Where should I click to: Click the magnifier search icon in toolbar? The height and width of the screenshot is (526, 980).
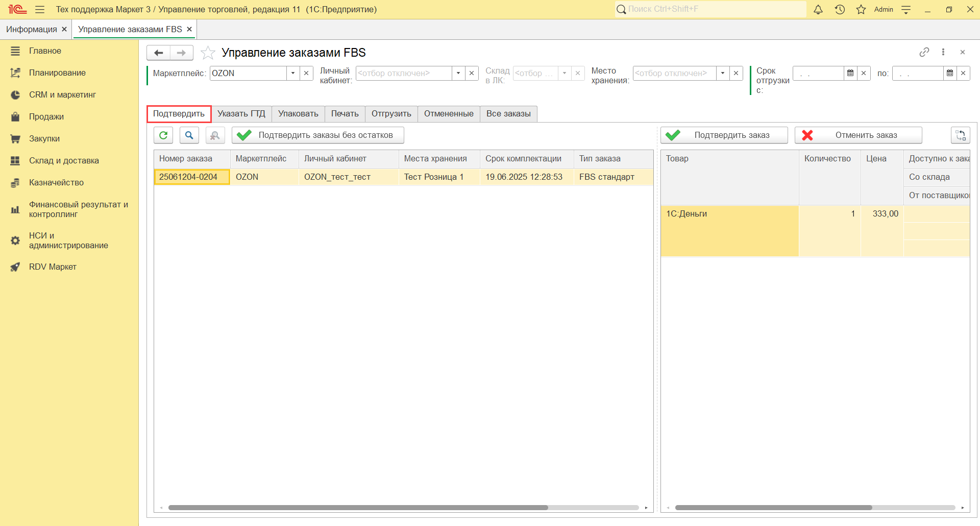pos(189,135)
